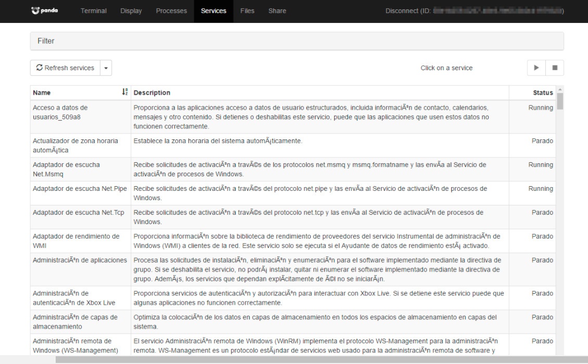Screen dimensions: 588x364
Task: Click Parado status of WS-Management row
Action: [542, 341]
